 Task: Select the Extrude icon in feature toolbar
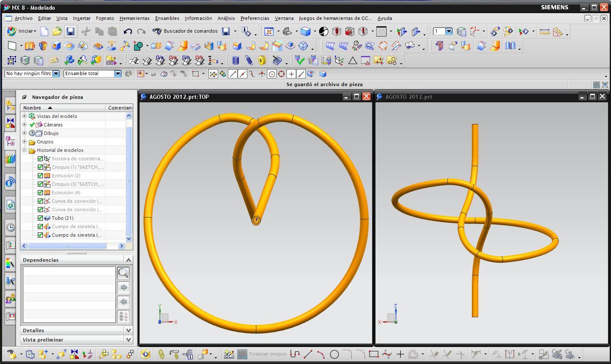coord(29,46)
